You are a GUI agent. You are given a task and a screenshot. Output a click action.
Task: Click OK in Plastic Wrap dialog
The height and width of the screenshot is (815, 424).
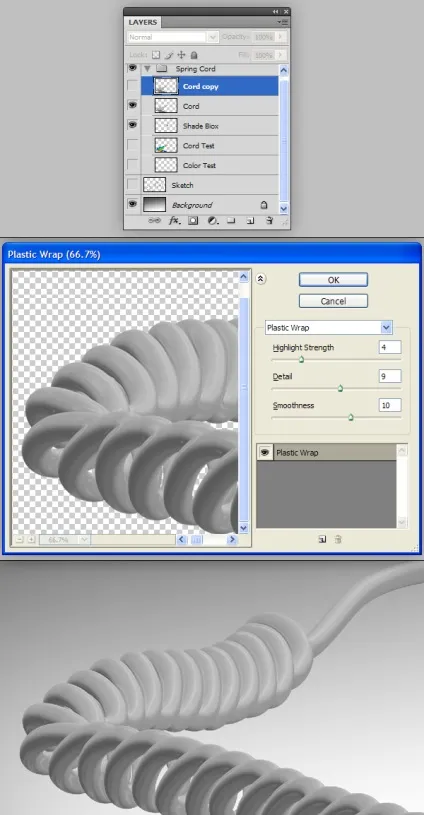[333, 280]
